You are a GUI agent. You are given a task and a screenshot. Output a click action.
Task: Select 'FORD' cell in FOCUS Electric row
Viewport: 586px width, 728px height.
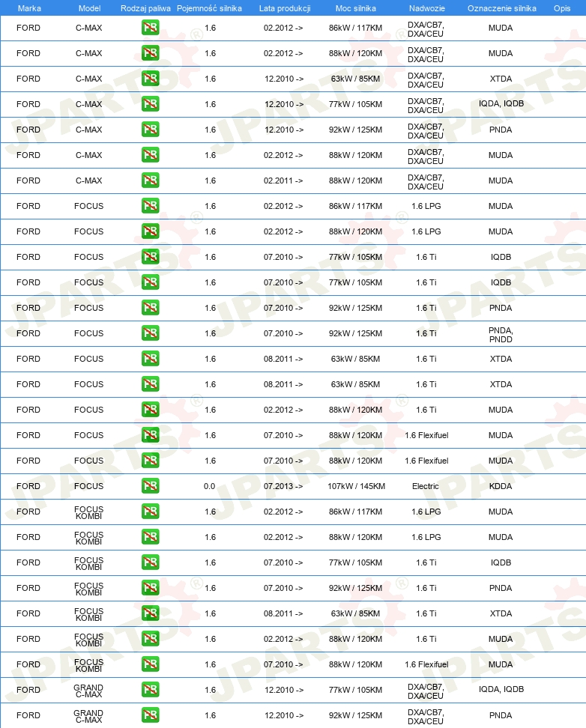(28, 486)
